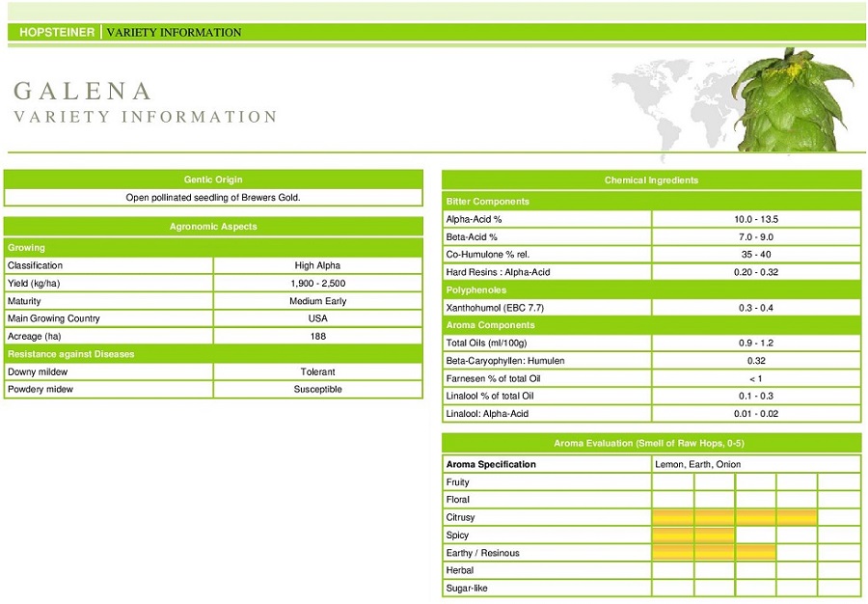The height and width of the screenshot is (604, 868).
Task: Click the Xanthohumol (EBC 7.7) label
Action: 495,308
